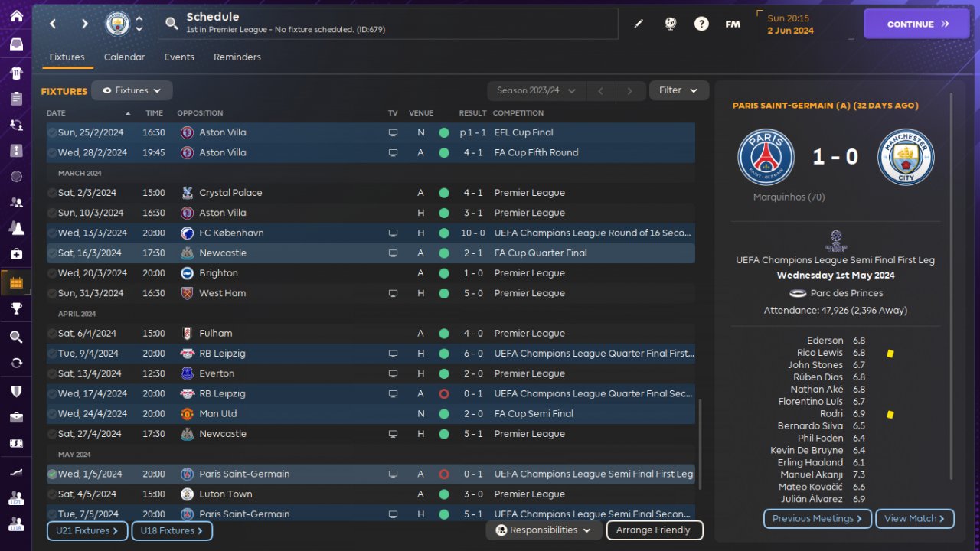This screenshot has height=551, width=980.
Task: Click the schedule search field
Action: (x=388, y=24)
